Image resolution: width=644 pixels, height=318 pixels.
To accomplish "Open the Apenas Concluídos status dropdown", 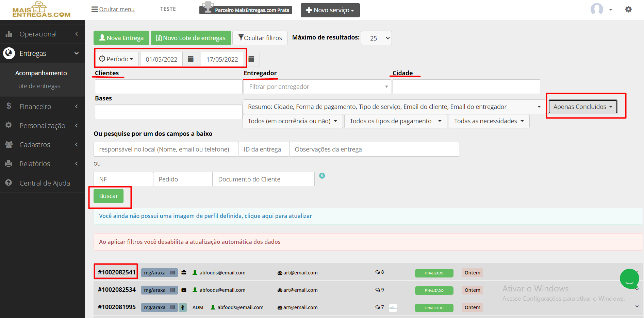I will 583,107.
